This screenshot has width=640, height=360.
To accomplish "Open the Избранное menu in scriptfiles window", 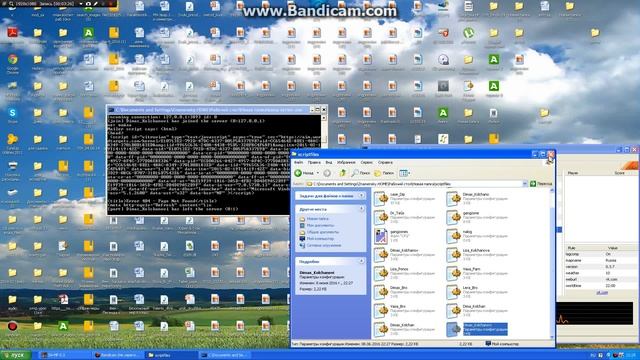I will point(346,162).
